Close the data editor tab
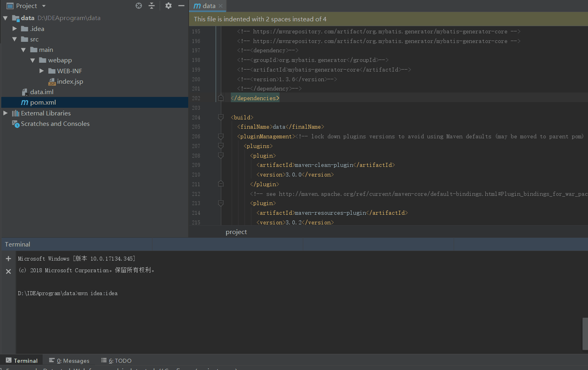 point(220,6)
